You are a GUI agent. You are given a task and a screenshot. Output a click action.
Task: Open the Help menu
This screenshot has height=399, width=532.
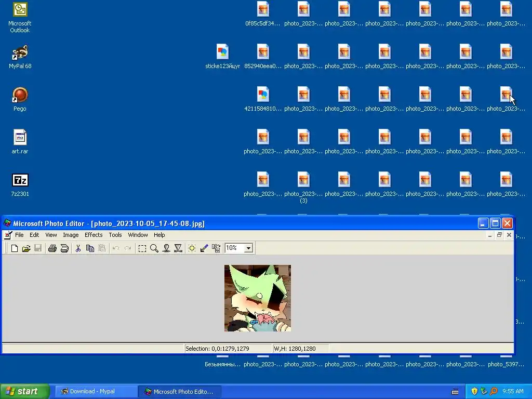(x=159, y=235)
